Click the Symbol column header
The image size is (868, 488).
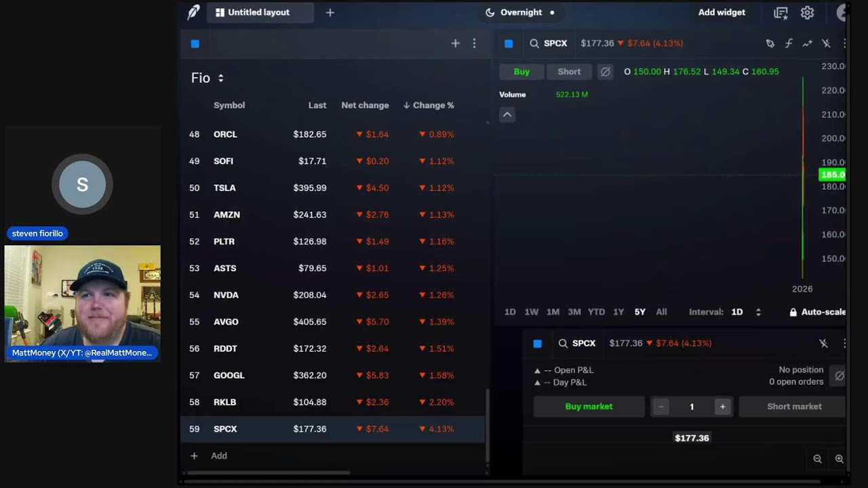pos(229,105)
